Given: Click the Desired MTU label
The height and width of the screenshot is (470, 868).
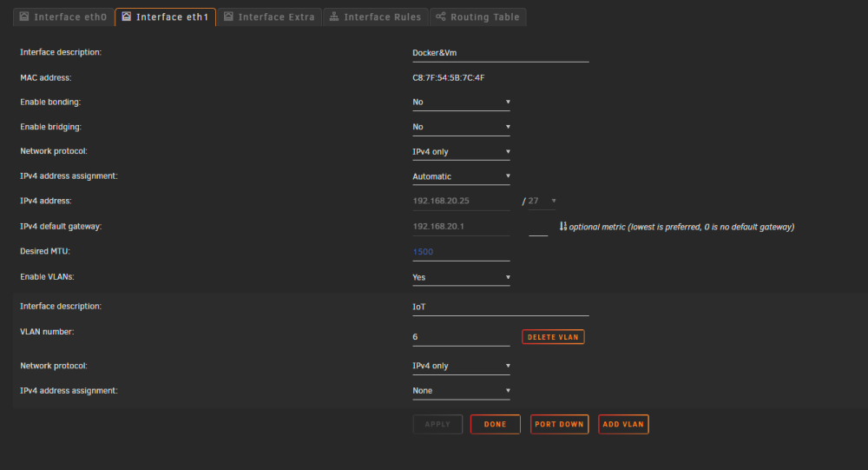Looking at the screenshot, I should [45, 252].
